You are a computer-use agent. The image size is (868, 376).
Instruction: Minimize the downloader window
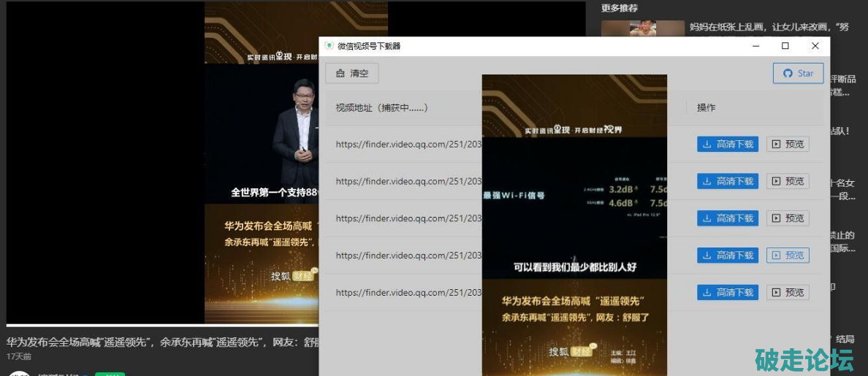(x=755, y=46)
